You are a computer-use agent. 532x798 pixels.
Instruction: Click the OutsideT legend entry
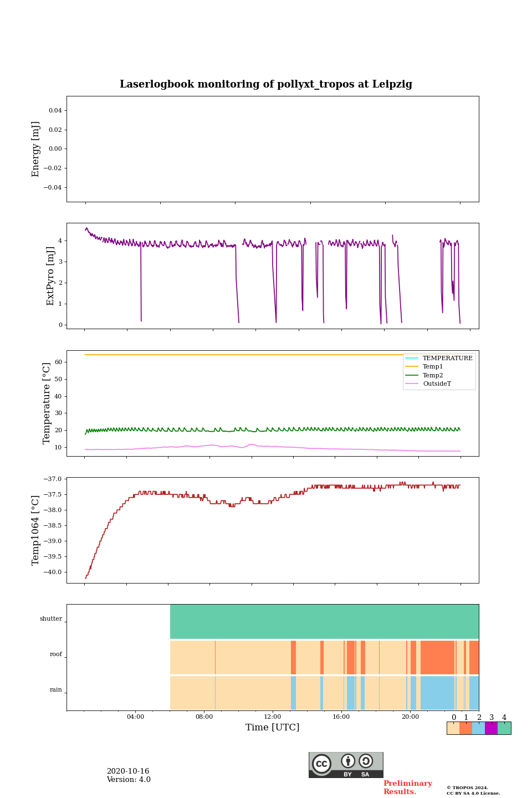[436, 383]
